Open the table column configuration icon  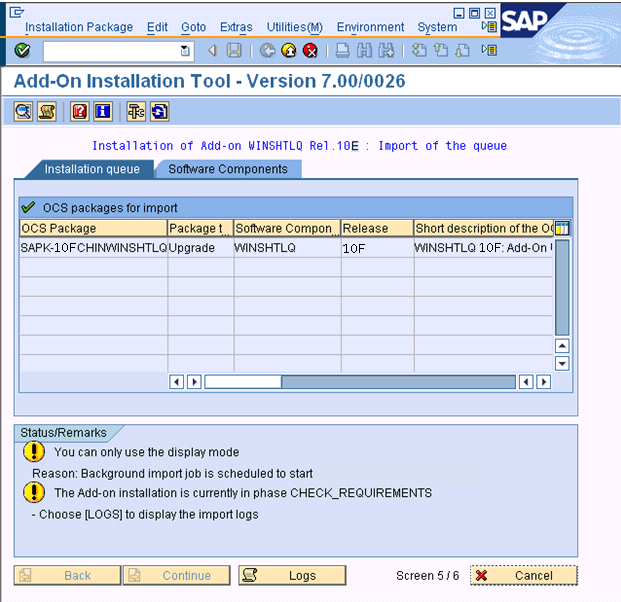[x=562, y=229]
